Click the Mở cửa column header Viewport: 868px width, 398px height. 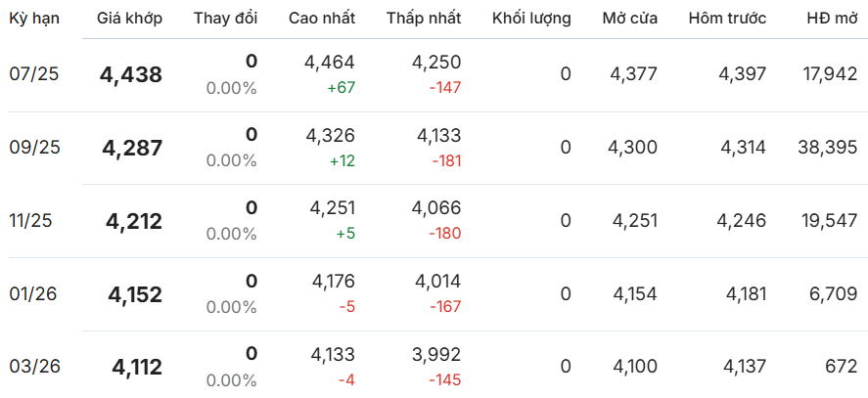coord(630,19)
